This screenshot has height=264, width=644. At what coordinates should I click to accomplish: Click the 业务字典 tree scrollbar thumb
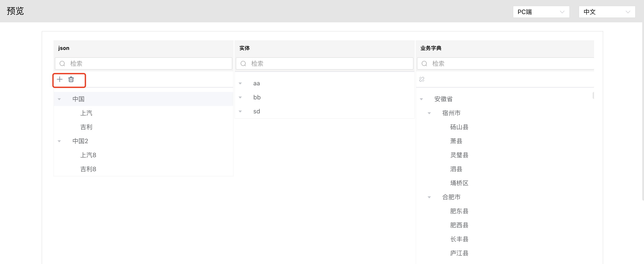pyautogui.click(x=593, y=96)
